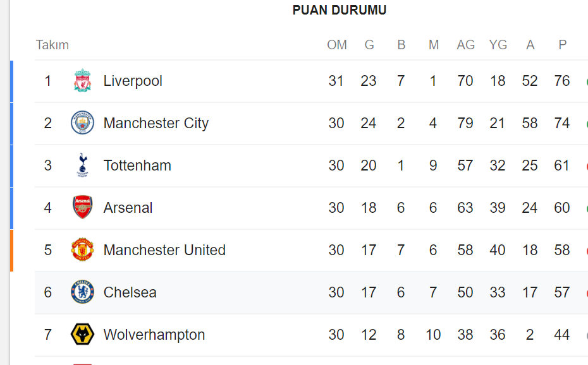Click the Wolverhampton wolf logo
Viewport: 588px width, 365px height.
click(82, 334)
